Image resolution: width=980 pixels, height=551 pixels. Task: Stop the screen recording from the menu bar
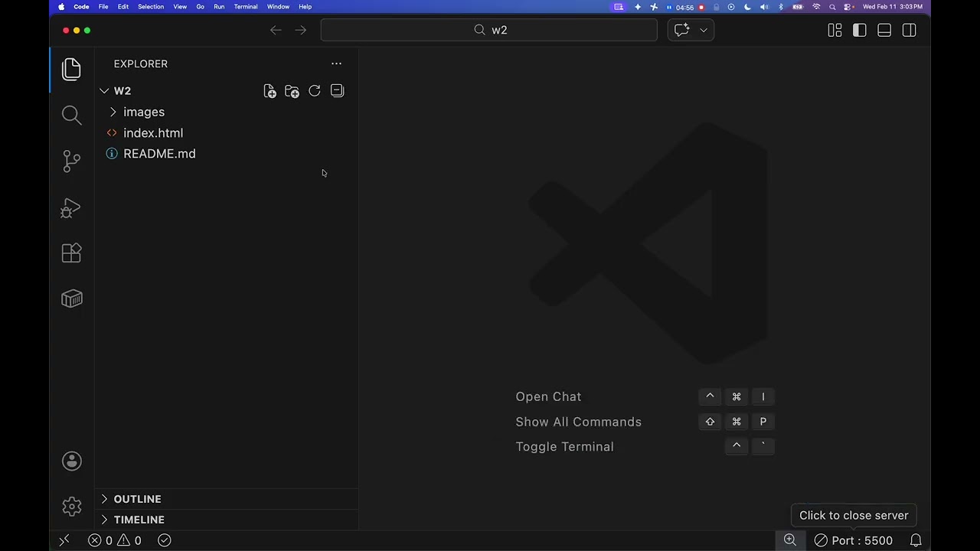pyautogui.click(x=701, y=7)
